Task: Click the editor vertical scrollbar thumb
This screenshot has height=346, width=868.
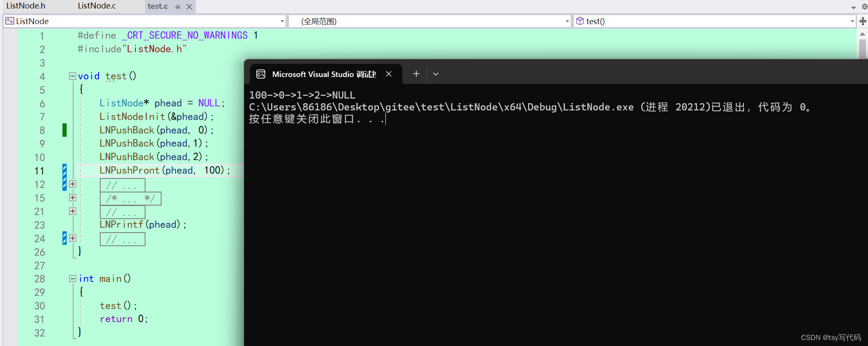Action: point(863,49)
